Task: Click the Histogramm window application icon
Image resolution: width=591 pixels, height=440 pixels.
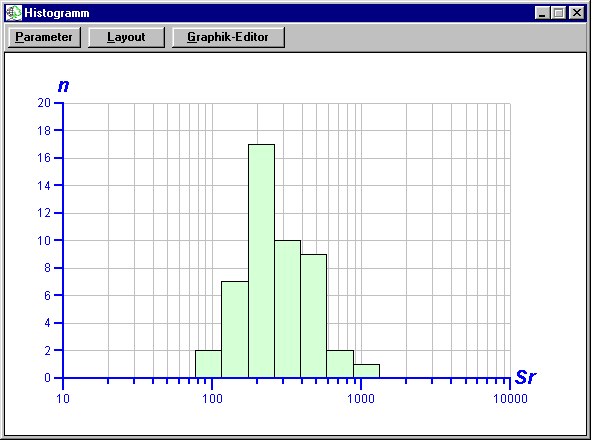Action: [14, 13]
